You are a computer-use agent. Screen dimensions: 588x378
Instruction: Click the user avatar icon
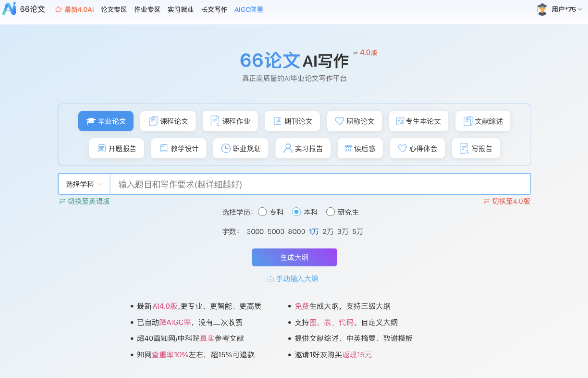click(542, 9)
